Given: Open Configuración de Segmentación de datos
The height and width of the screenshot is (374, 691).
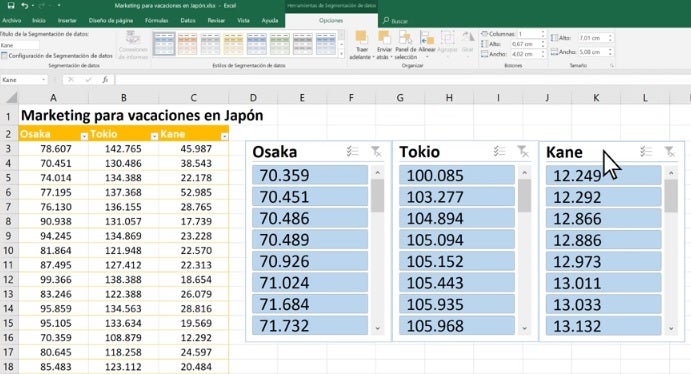Looking at the screenshot, I should pos(57,56).
